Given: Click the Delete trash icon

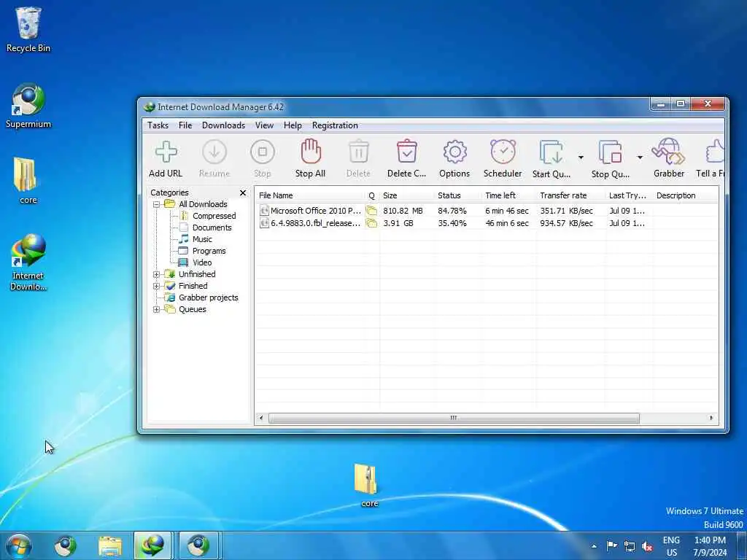Looking at the screenshot, I should click(x=358, y=158).
